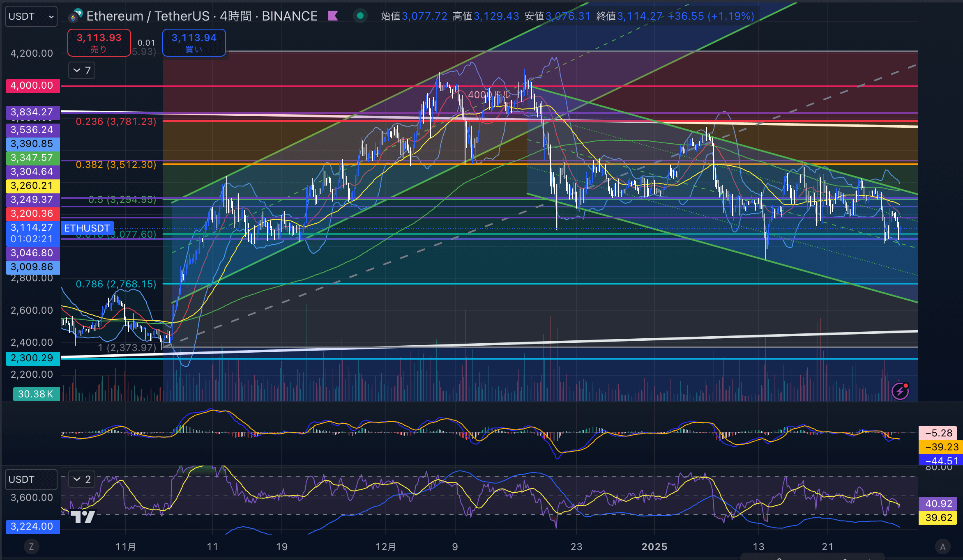This screenshot has height=560, width=963.
Task: Click the 2,300.29 cyan price label
Action: coord(32,358)
